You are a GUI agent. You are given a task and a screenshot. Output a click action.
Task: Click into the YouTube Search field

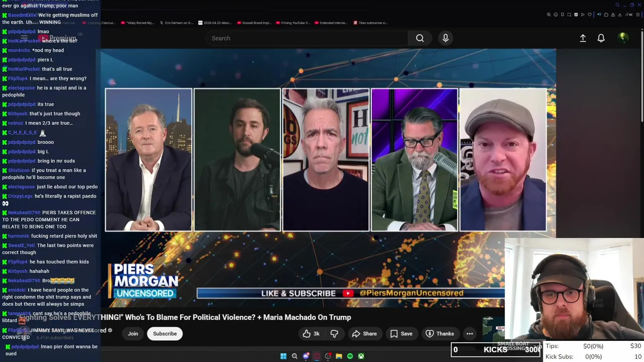[x=307, y=38]
